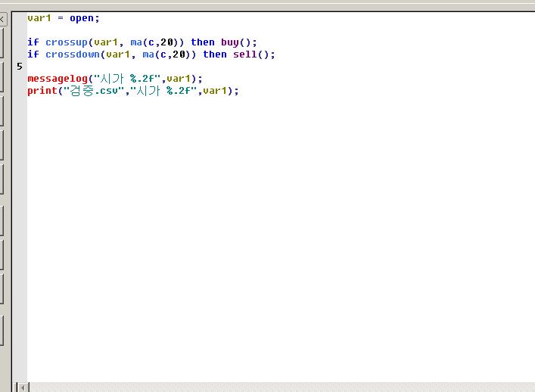Screen dimensions: 535x392
Task: Click "then" keyword on the crossup line
Action: coord(203,42)
